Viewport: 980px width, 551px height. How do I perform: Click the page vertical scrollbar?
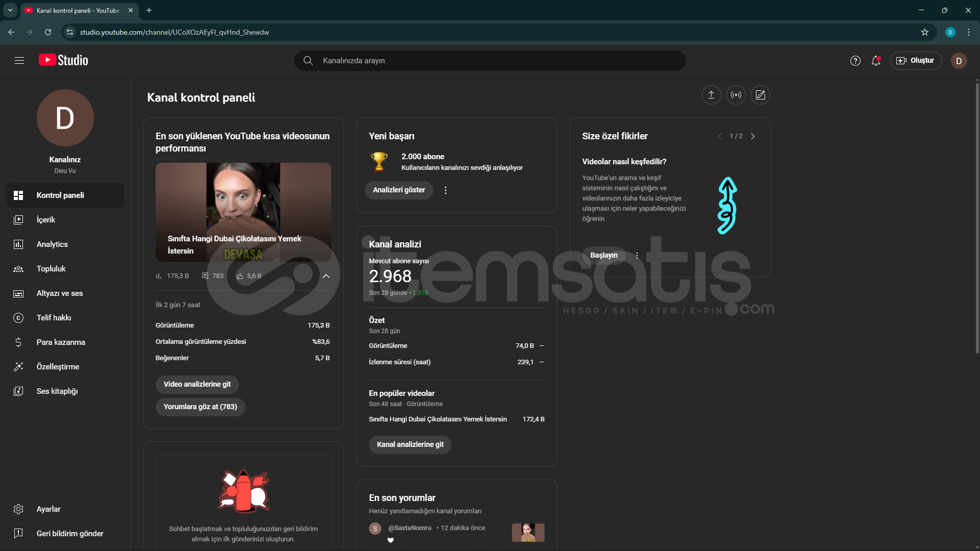coord(977,219)
